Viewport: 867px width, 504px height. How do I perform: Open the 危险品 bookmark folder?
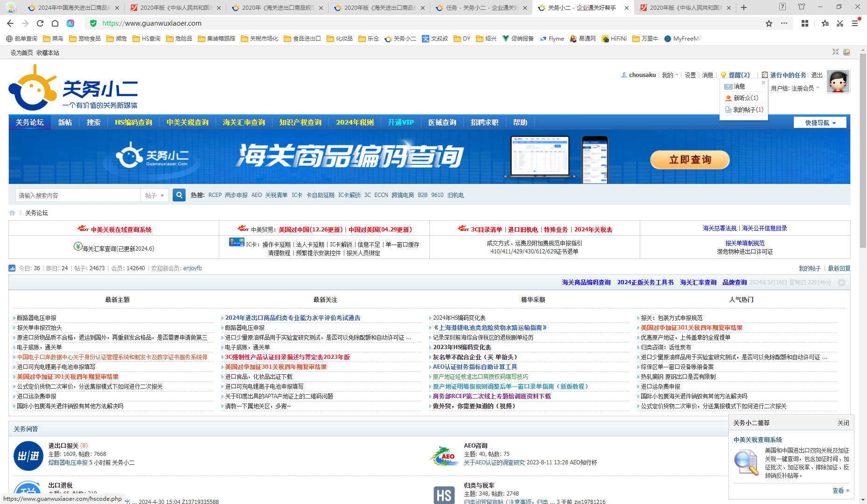[179, 39]
